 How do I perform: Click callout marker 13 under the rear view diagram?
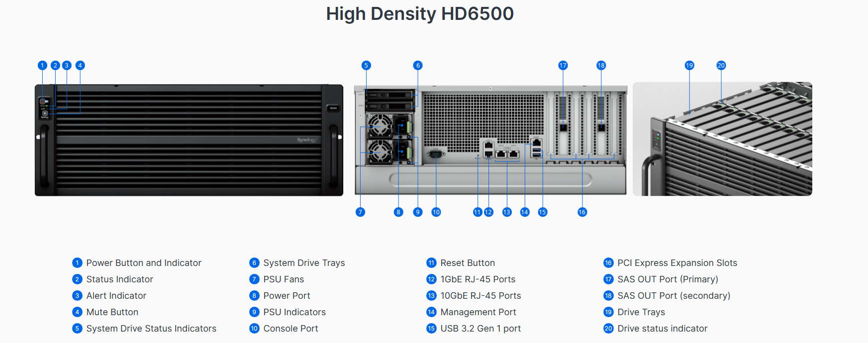(507, 212)
